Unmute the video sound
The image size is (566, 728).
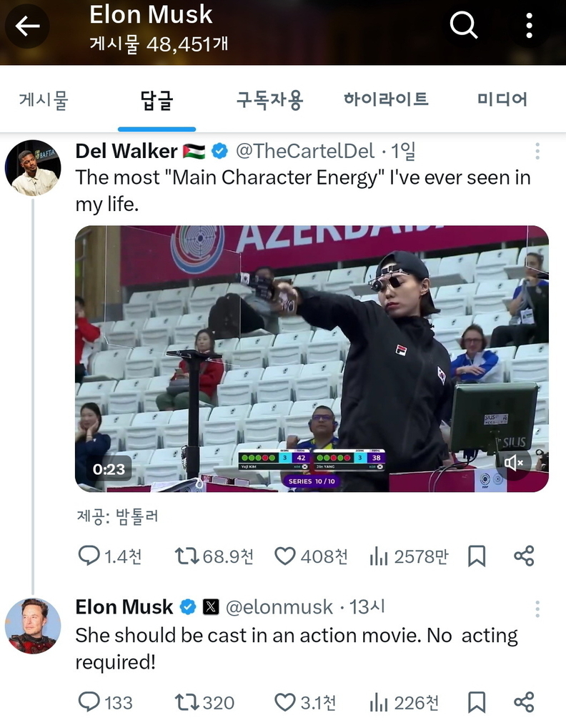click(x=514, y=463)
